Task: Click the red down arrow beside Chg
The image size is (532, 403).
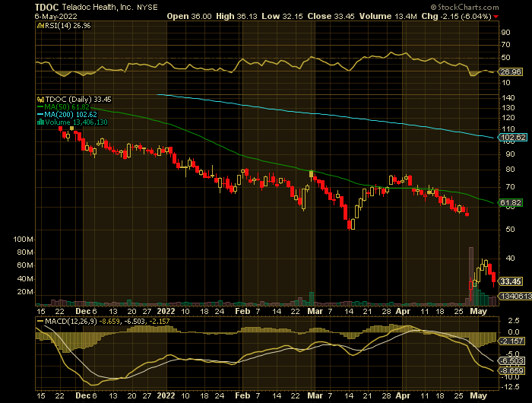Action: (x=497, y=16)
